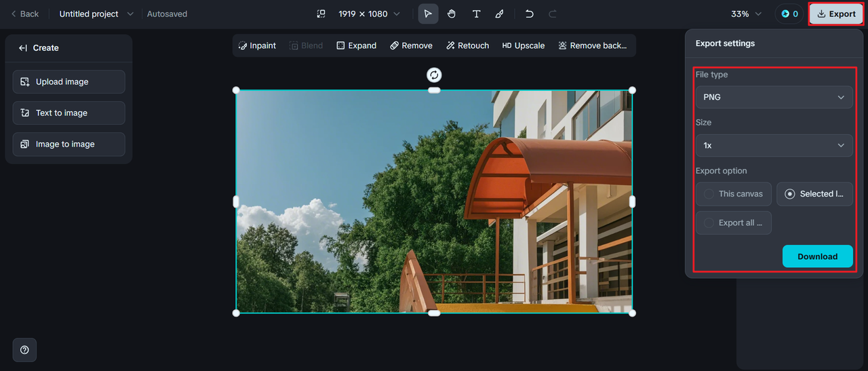Click Upload image
The image size is (868, 371).
click(x=68, y=81)
